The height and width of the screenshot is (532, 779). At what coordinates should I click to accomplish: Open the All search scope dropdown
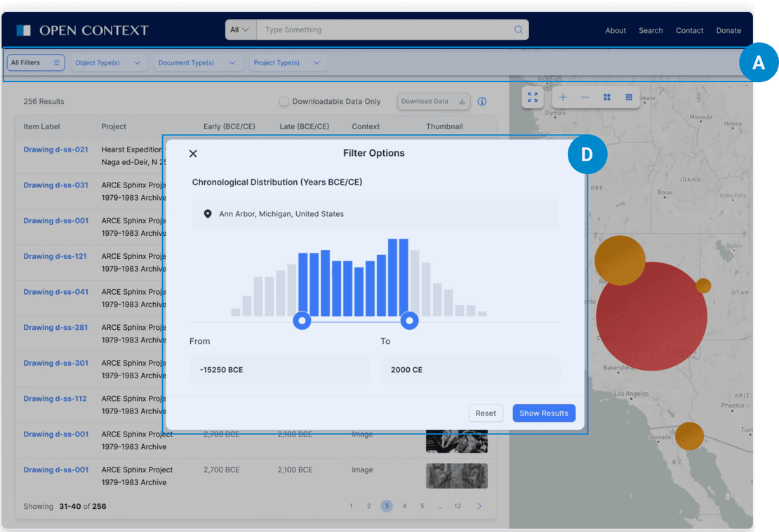click(x=241, y=29)
